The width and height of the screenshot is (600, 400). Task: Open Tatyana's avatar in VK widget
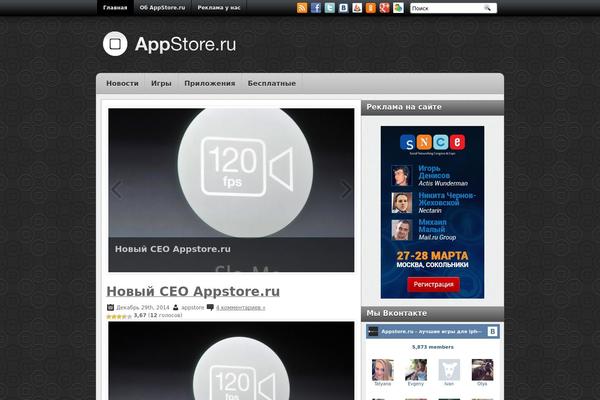(x=383, y=372)
